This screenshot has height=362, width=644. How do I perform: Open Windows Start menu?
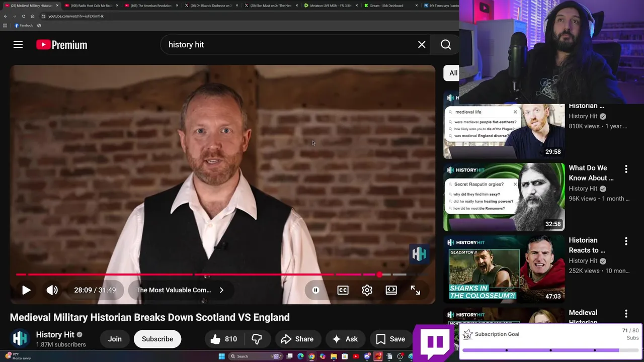(x=221, y=356)
